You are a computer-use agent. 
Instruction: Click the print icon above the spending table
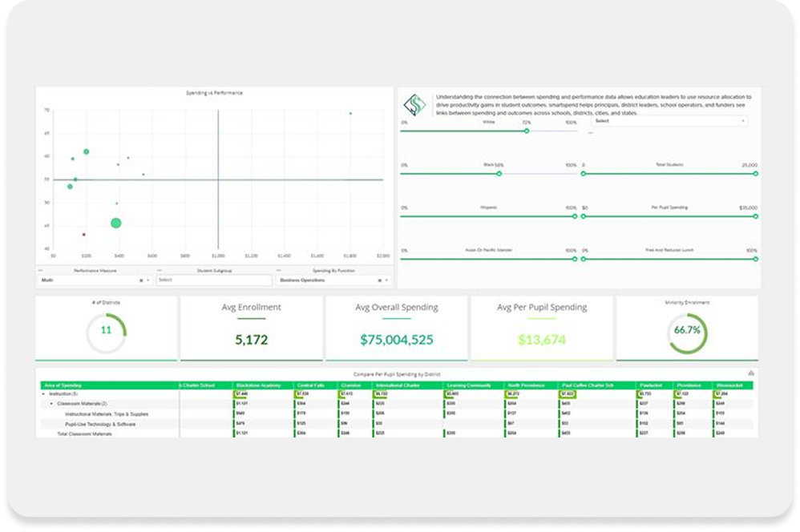tap(750, 373)
